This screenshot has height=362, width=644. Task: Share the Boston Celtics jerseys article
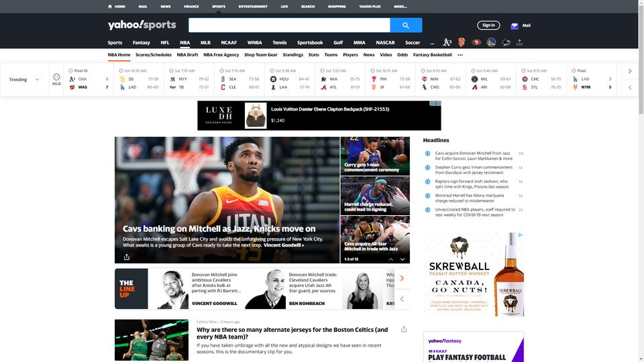(404, 329)
